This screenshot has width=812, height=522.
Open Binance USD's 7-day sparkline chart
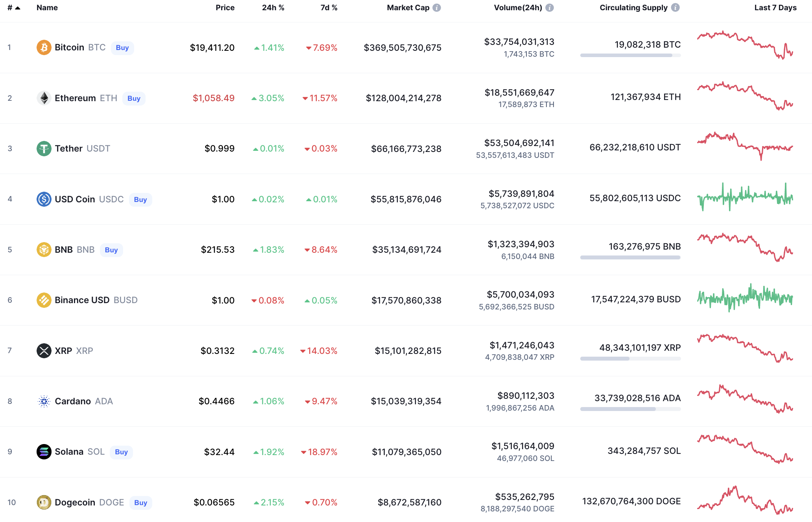point(745,298)
